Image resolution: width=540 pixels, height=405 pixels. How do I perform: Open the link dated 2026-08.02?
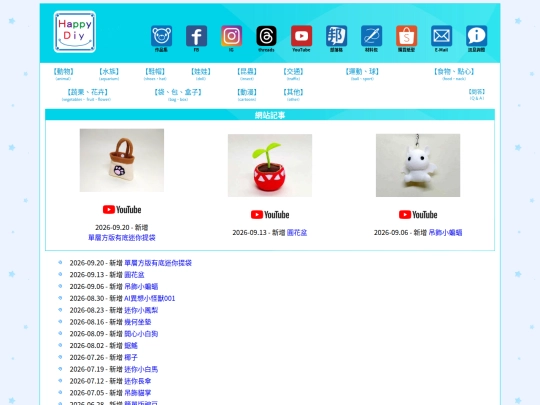click(x=131, y=345)
